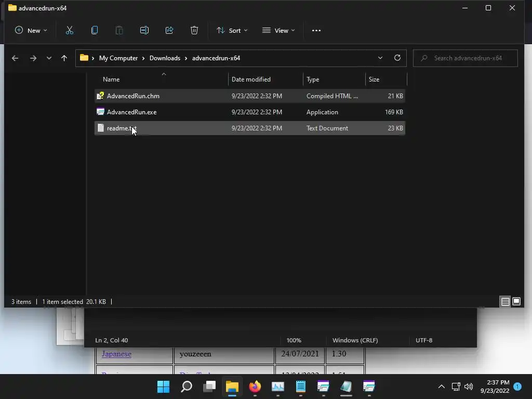532x399 pixels.
Task: Expand recent locations chevron
Action: [49, 58]
